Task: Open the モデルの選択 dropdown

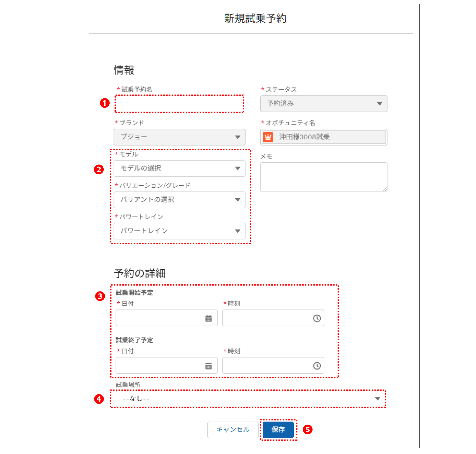Action: pos(179,168)
